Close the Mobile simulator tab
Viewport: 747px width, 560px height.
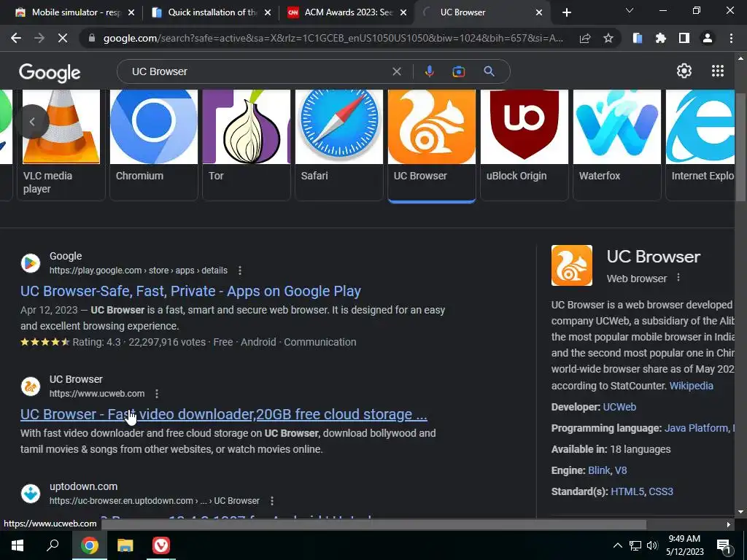(x=131, y=12)
